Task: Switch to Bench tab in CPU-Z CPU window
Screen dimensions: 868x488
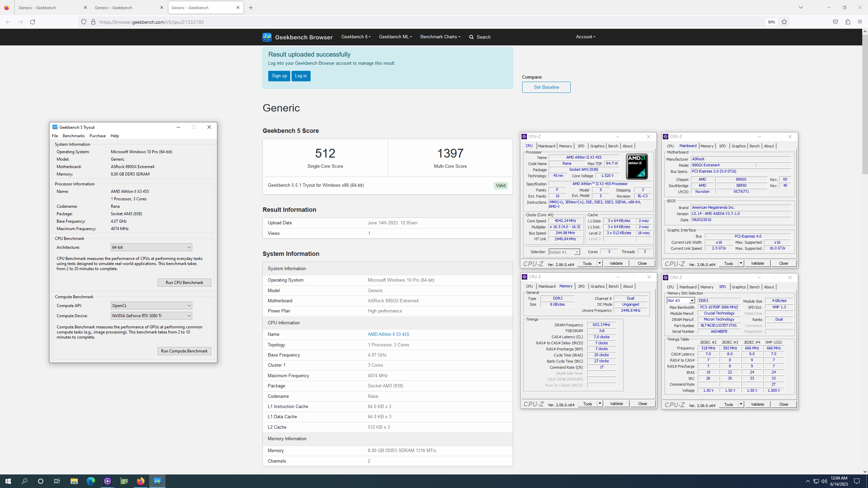Action: 613,146
